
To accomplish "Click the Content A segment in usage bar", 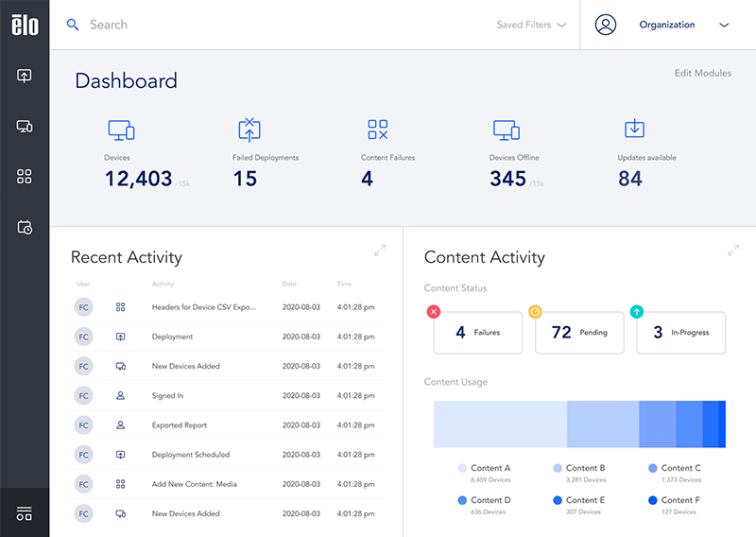I will [x=500, y=424].
